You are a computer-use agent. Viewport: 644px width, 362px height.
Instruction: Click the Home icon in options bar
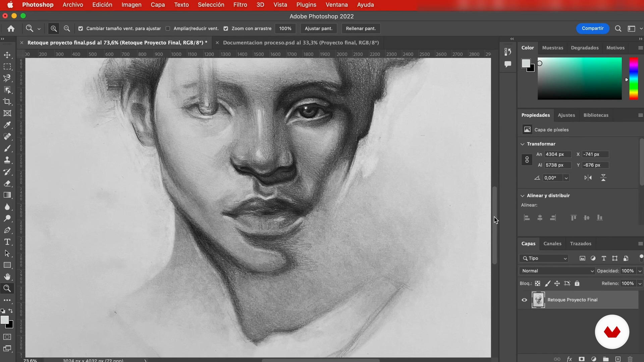tap(11, 28)
